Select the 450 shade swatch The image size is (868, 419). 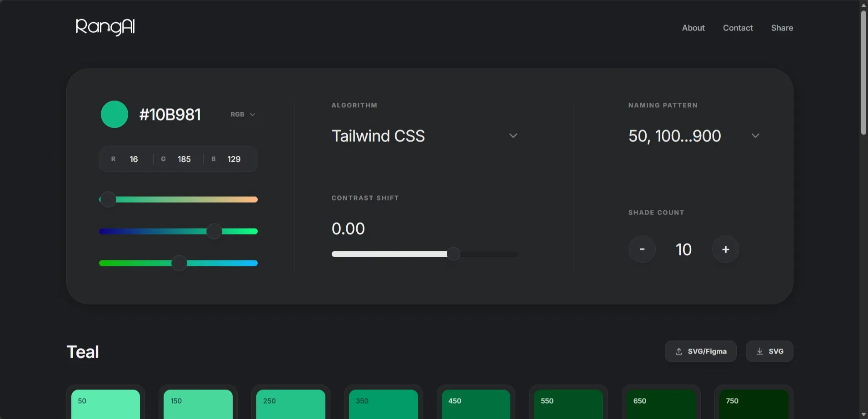click(x=476, y=404)
